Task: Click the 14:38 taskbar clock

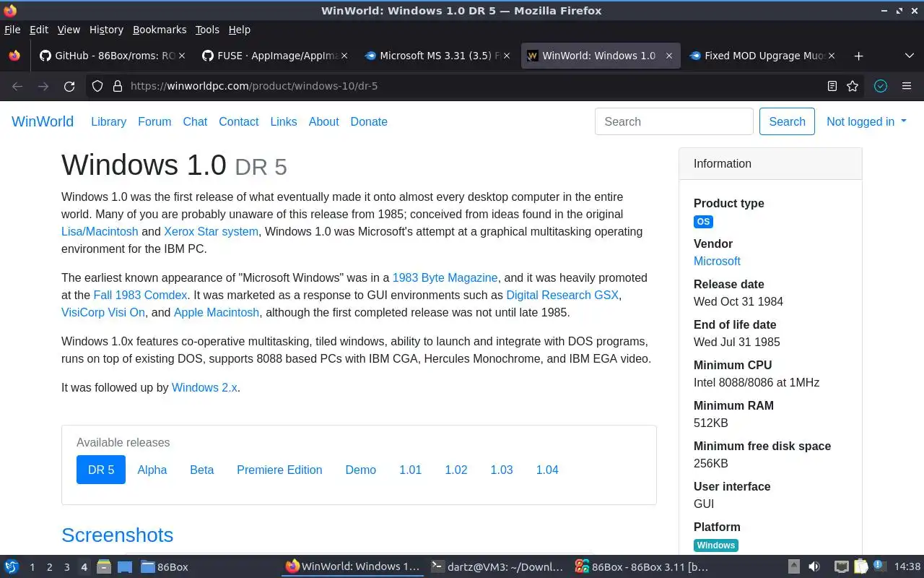Action: [907, 566]
